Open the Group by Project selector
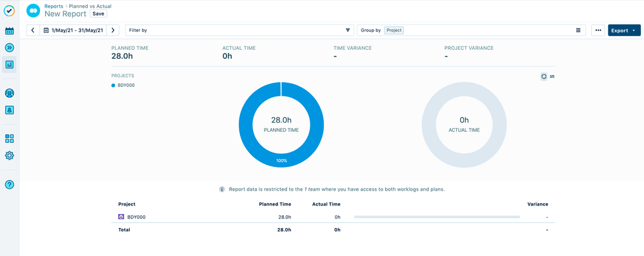This screenshot has height=256, width=644. (x=471, y=30)
